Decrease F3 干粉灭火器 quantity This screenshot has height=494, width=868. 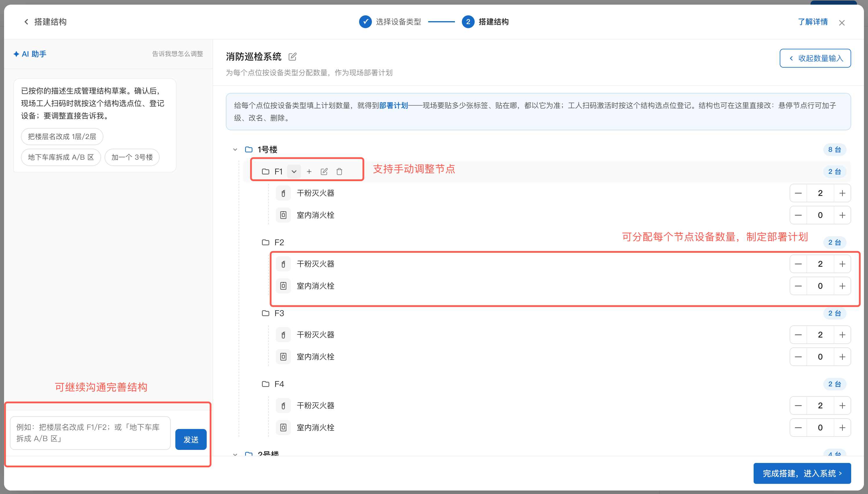(x=798, y=335)
